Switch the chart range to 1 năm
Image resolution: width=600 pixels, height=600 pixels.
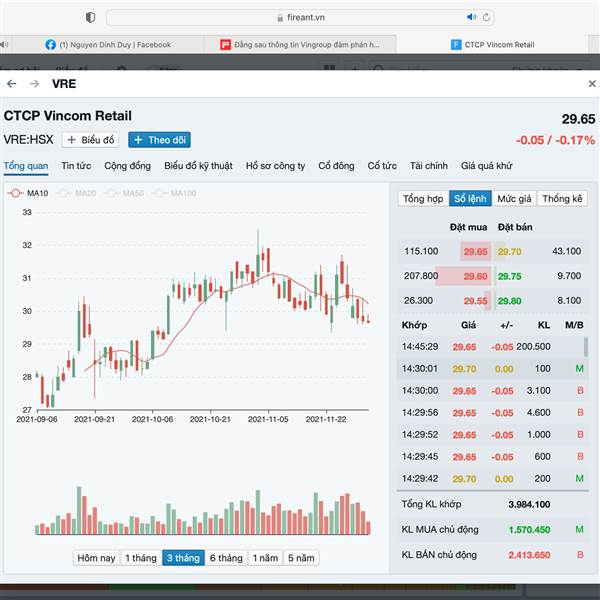click(265, 558)
